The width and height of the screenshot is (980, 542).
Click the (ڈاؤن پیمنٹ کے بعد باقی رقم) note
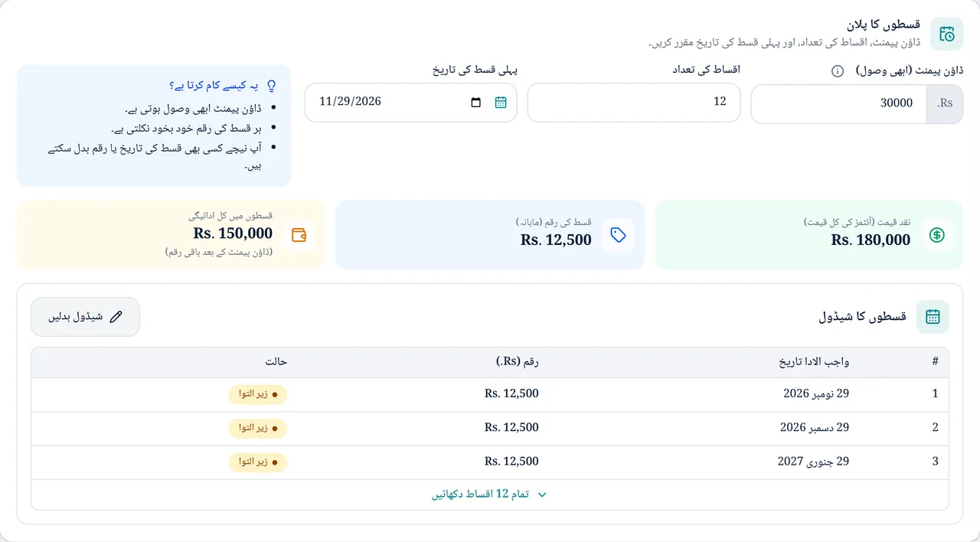[219, 252]
